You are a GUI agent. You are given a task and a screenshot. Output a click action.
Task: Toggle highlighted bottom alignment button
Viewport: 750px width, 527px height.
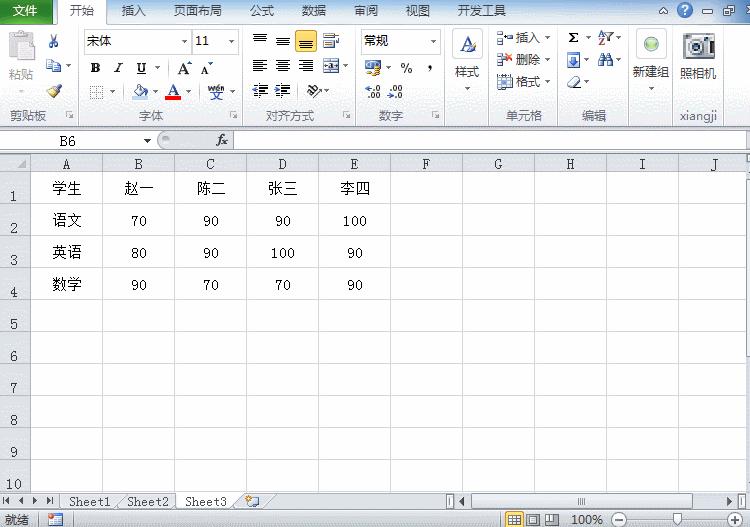[306, 41]
